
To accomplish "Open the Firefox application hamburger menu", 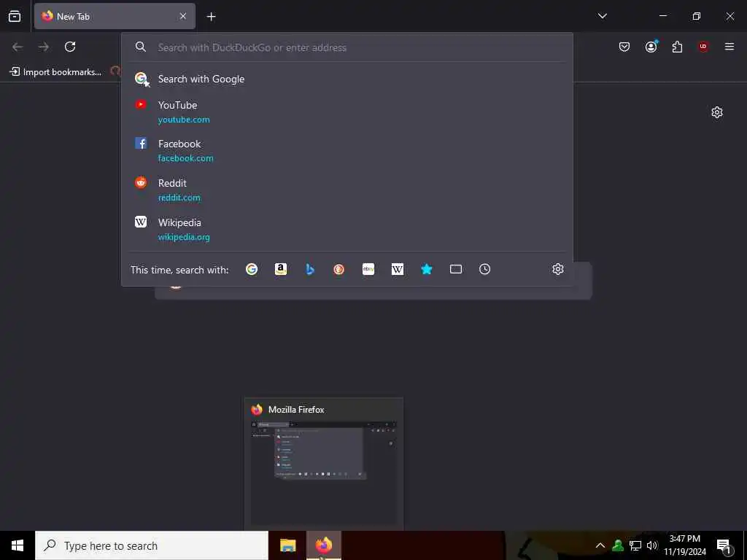I will 729,47.
